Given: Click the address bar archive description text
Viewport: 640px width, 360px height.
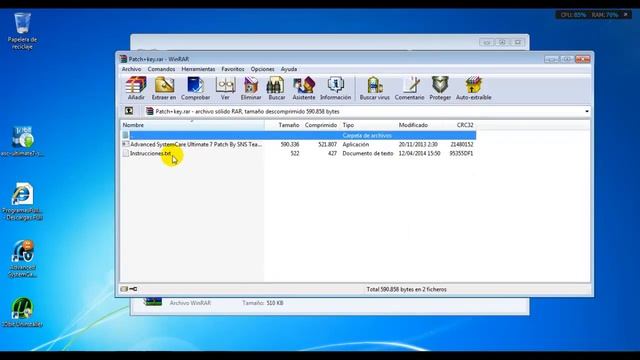Looking at the screenshot, I should coord(247,111).
